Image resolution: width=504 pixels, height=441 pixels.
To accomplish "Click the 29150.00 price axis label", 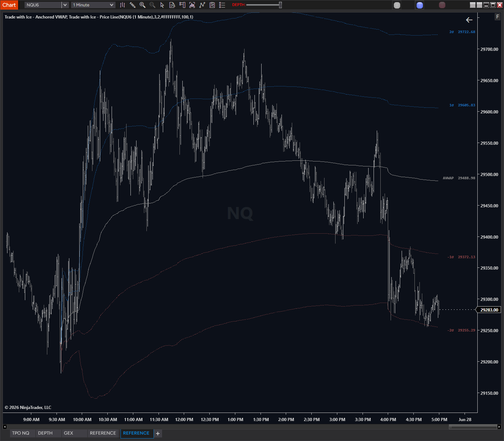I will tap(489, 393).
